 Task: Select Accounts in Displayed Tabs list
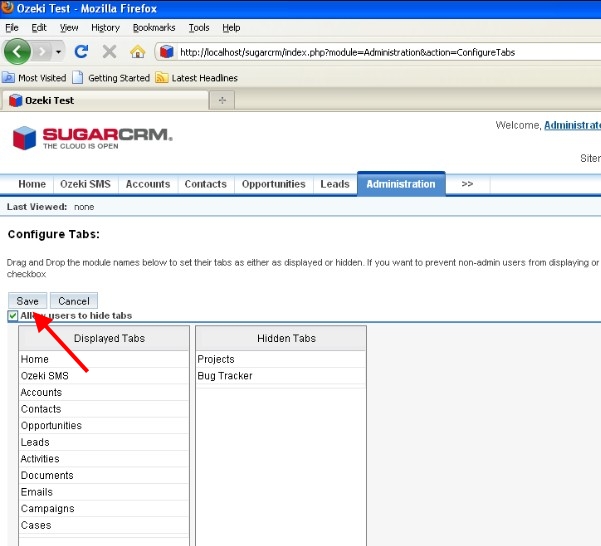pyautogui.click(x=104, y=392)
